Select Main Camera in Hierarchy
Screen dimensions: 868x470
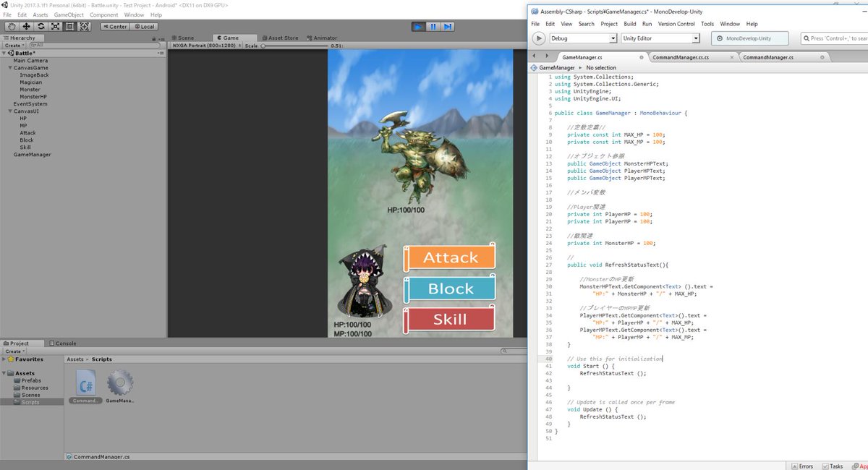point(30,61)
